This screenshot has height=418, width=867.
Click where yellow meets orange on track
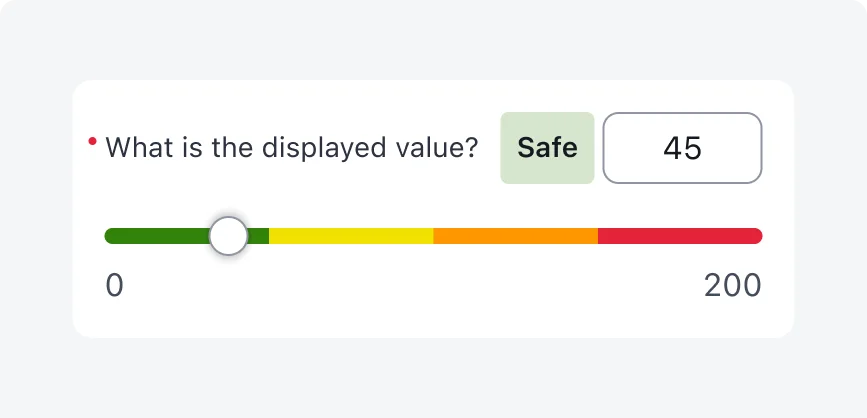tap(433, 236)
